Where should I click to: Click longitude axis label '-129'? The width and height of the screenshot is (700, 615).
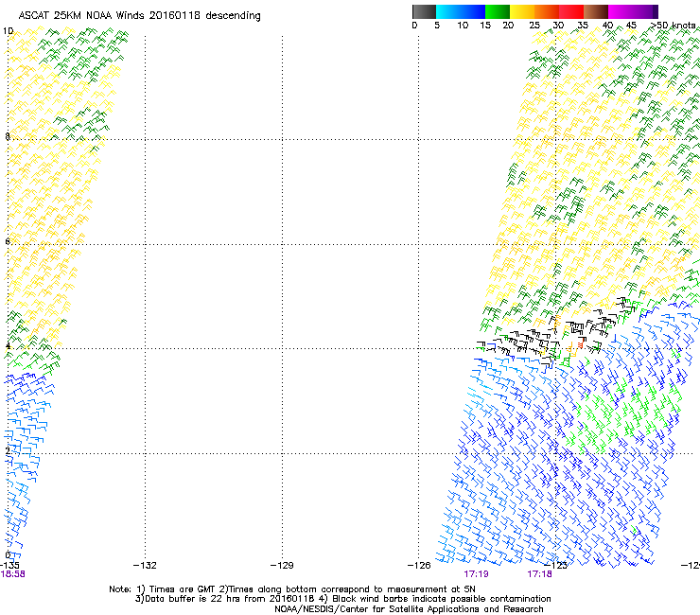[x=282, y=566]
